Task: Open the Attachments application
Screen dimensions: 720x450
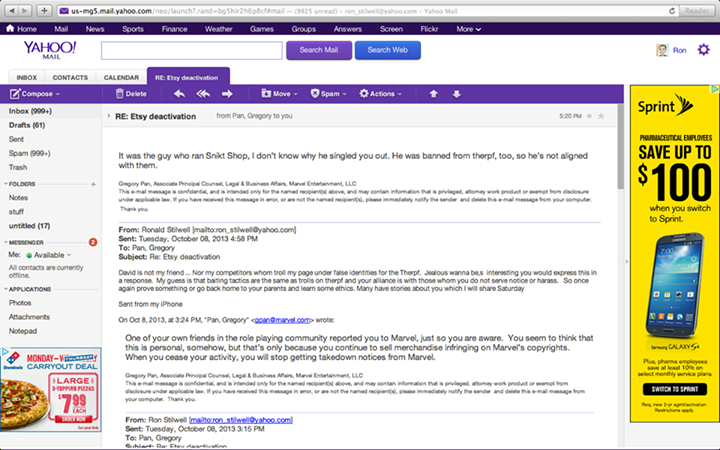Action: coord(29,317)
